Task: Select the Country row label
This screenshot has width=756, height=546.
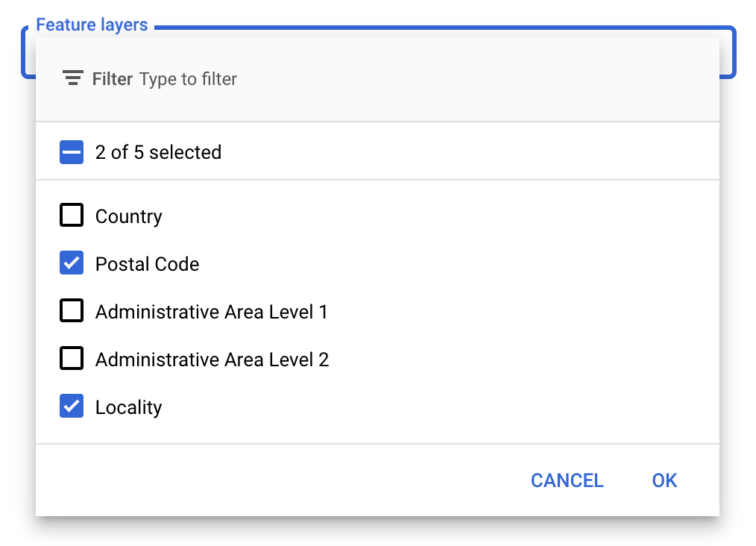Action: pos(128,216)
